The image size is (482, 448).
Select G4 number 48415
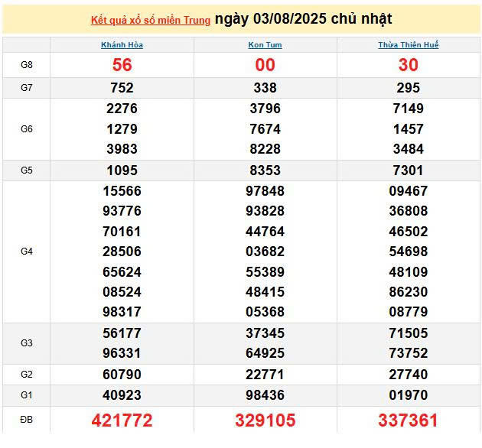tap(265, 292)
